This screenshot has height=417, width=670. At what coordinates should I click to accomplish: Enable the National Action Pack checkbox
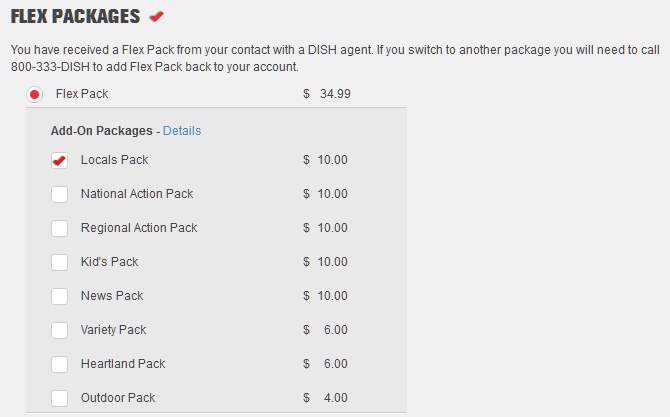tap(59, 194)
